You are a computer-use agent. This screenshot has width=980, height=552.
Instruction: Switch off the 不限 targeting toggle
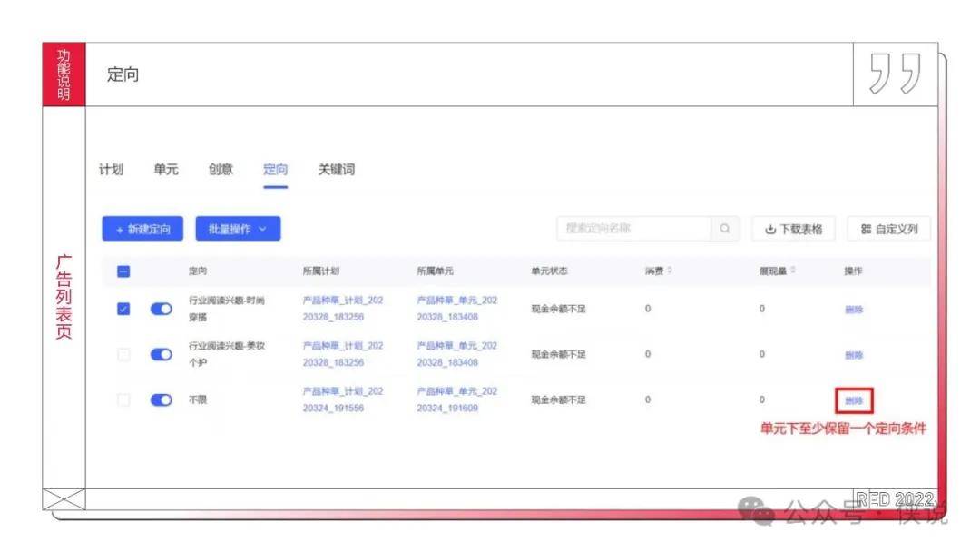pyautogui.click(x=162, y=399)
